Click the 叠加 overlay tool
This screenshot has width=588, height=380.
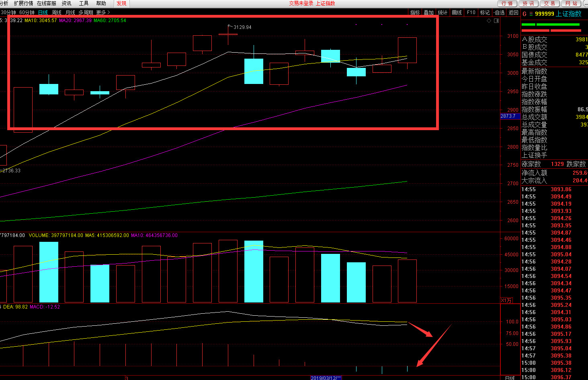(428, 12)
